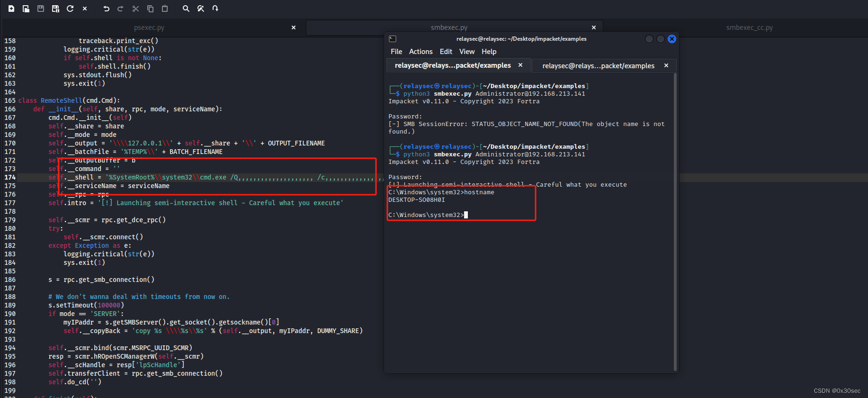The height and width of the screenshot is (398, 868).
Task: Maximize the terminal window
Action: coord(661,39)
